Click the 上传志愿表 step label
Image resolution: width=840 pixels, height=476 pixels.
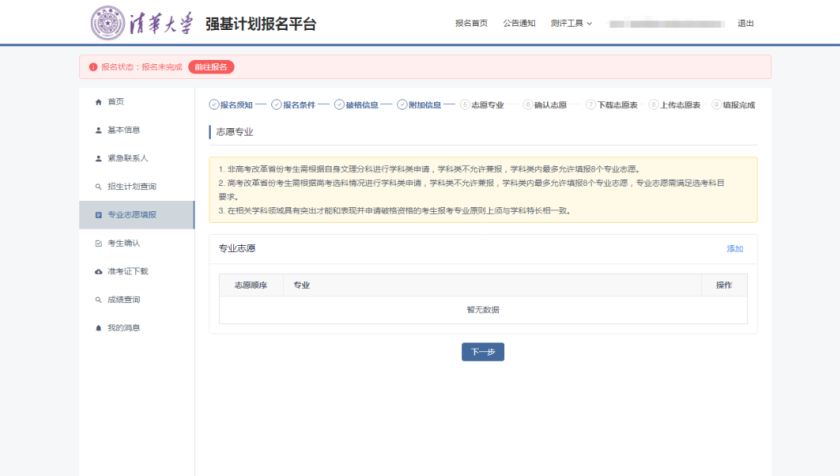[680, 105]
